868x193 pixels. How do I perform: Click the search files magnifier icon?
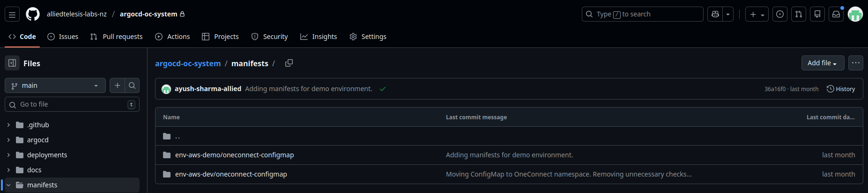click(132, 85)
